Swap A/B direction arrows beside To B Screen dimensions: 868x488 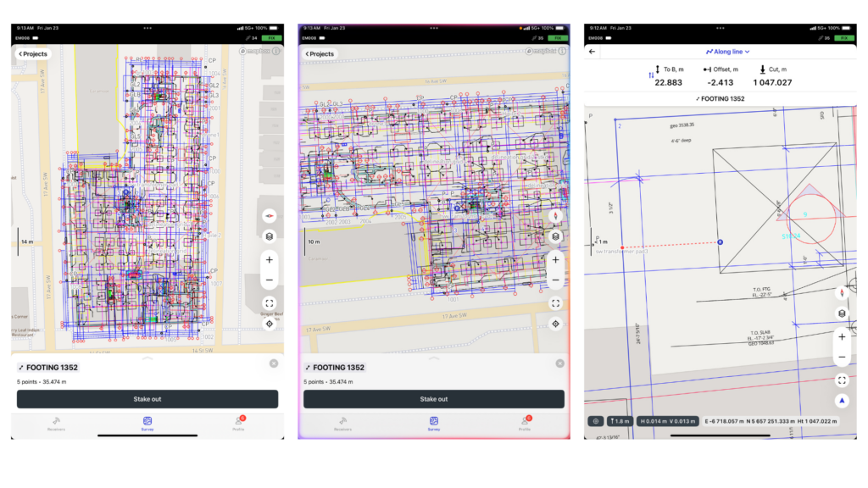click(651, 75)
